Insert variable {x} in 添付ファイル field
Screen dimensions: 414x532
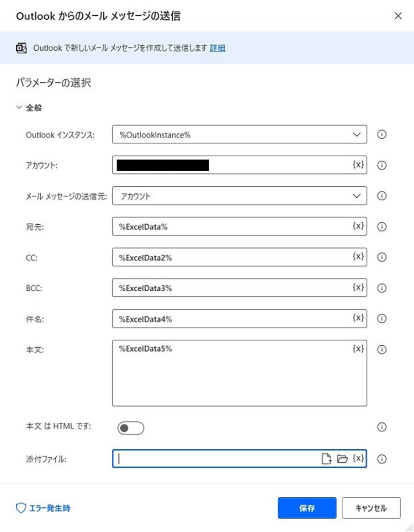coord(358,458)
